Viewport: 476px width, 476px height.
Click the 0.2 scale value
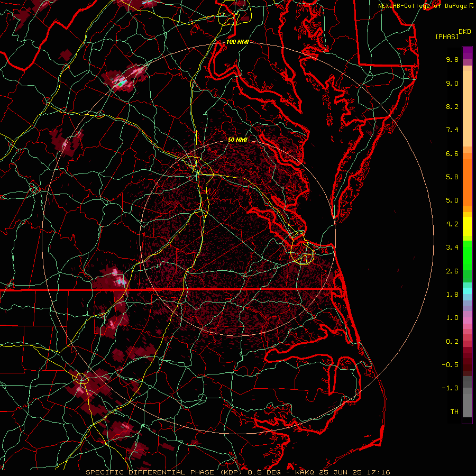click(x=452, y=342)
